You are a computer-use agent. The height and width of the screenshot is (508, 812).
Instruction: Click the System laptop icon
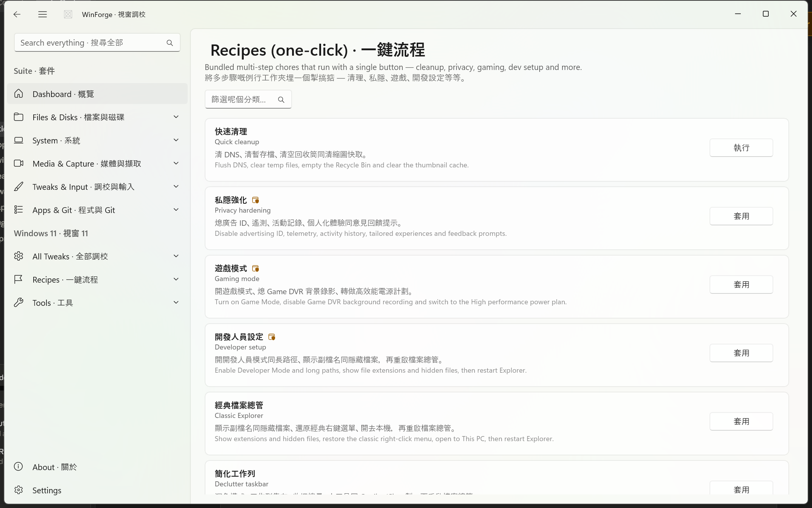coord(19,140)
